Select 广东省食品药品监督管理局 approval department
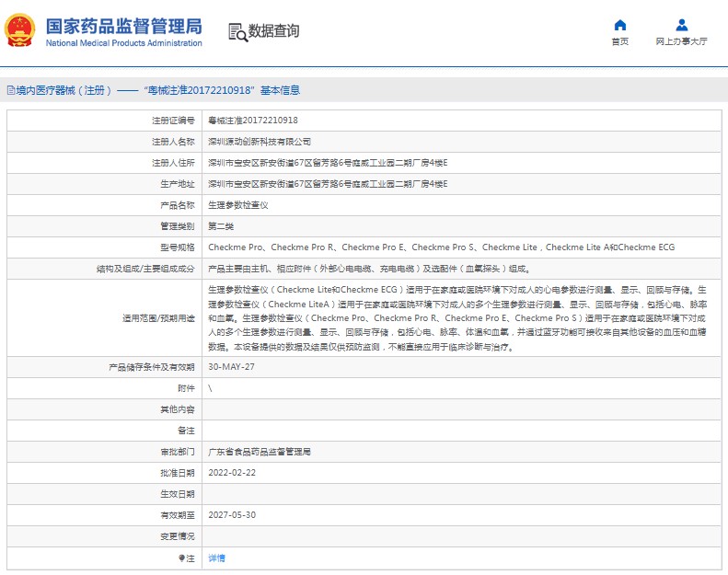728x575 pixels. (260, 452)
